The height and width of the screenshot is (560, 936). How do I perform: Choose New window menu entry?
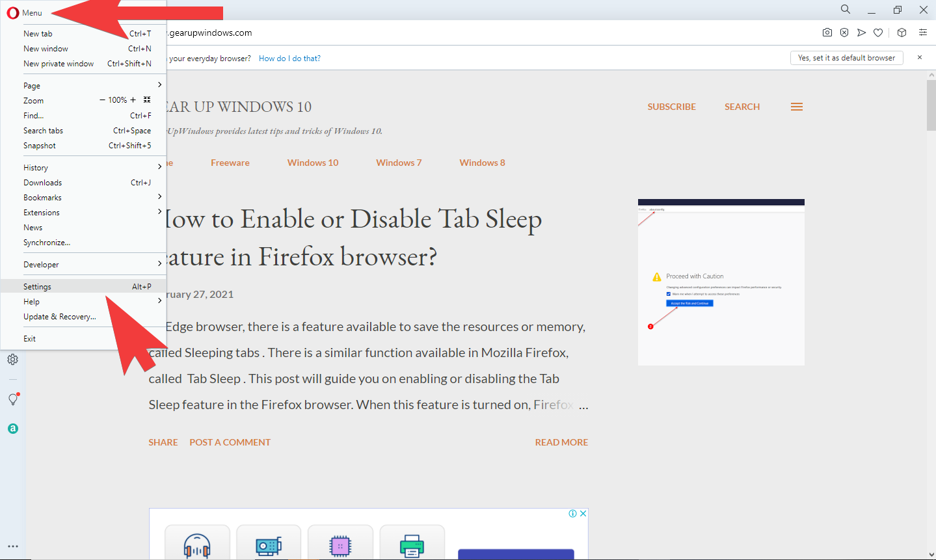tap(83, 48)
